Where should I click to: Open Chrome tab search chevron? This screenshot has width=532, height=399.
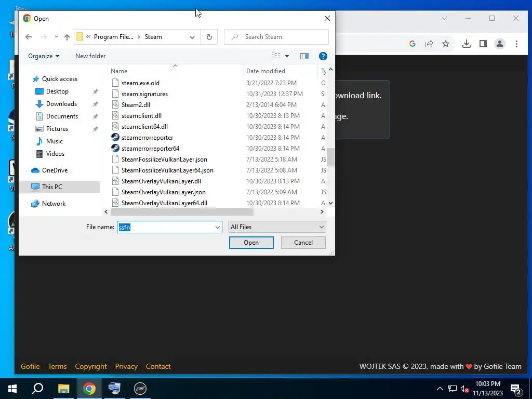tap(444, 18)
